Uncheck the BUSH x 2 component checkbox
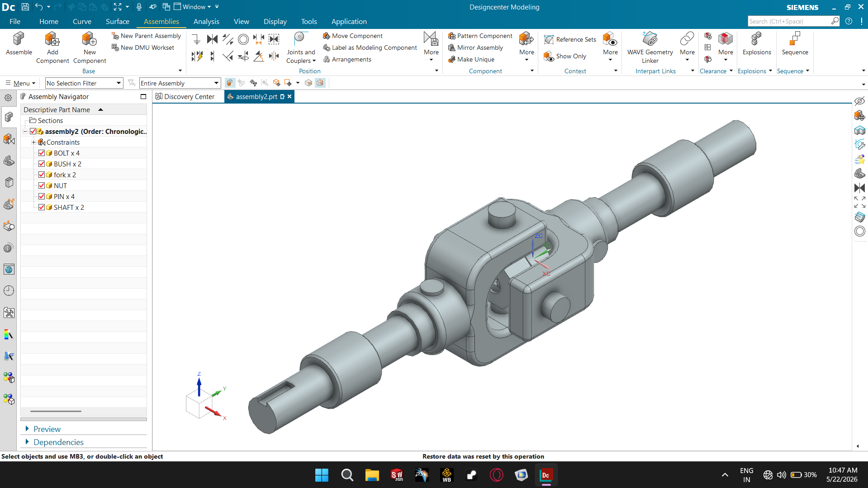 (42, 164)
